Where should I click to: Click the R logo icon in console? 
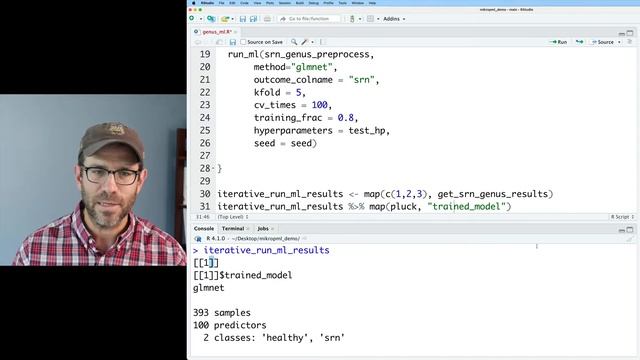198,238
